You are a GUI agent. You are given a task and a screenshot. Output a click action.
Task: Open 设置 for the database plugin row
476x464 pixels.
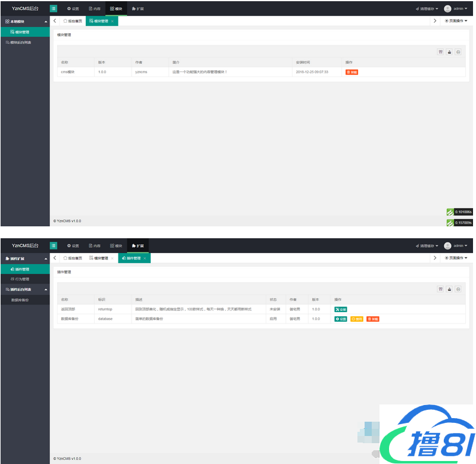click(x=341, y=319)
